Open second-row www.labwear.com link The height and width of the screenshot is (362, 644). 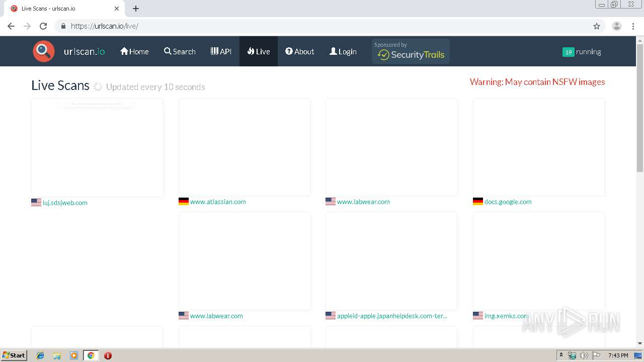(x=216, y=316)
